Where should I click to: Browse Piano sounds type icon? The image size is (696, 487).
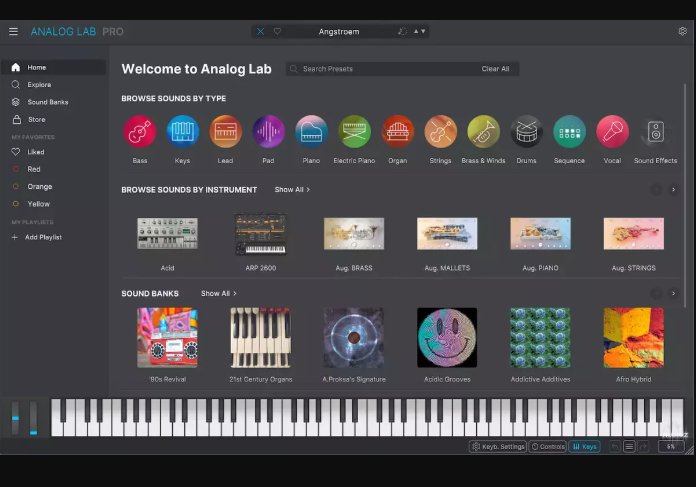pyautogui.click(x=311, y=131)
